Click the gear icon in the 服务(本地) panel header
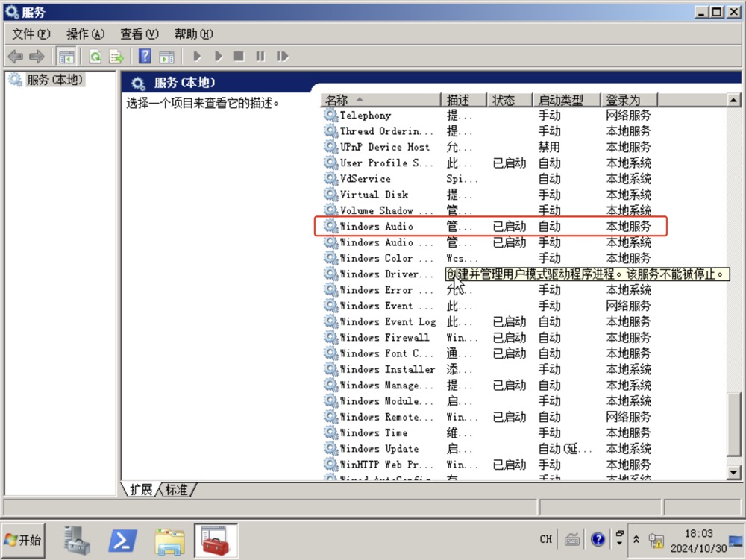Image resolution: width=746 pixels, height=560 pixels. (x=138, y=84)
